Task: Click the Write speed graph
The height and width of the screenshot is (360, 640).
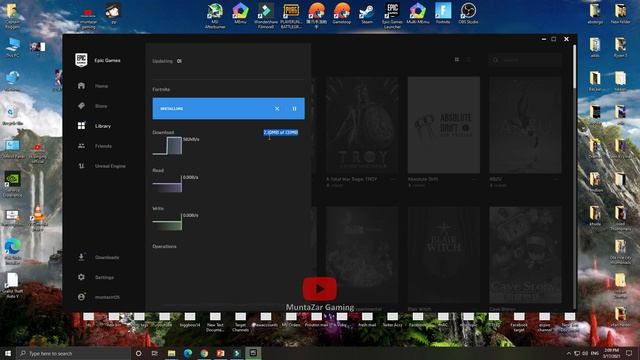Action: click(x=167, y=222)
